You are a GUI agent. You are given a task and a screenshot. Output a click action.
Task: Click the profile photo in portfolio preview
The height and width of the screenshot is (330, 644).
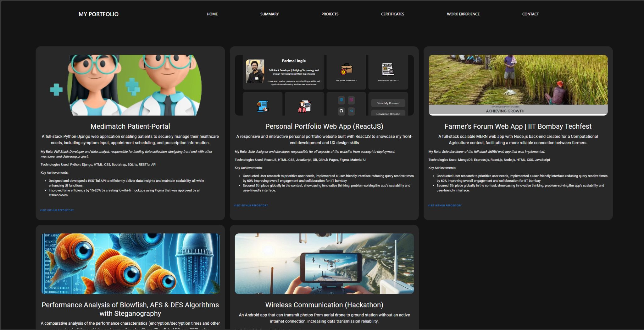(255, 72)
